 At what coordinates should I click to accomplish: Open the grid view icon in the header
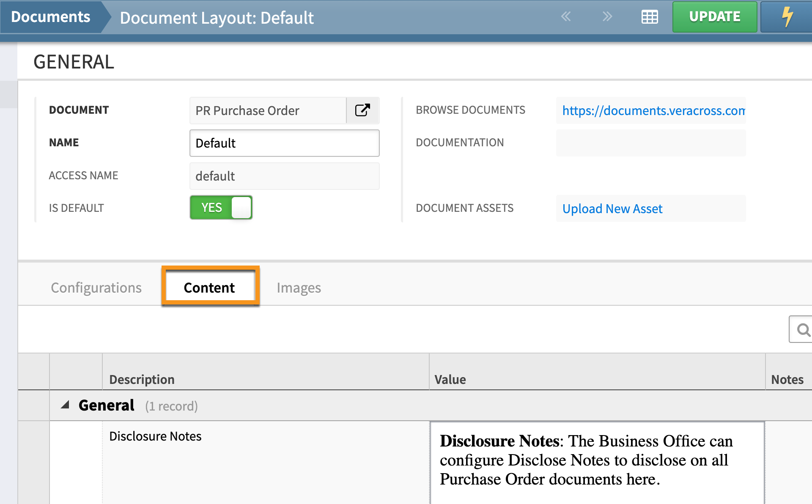[x=650, y=17]
